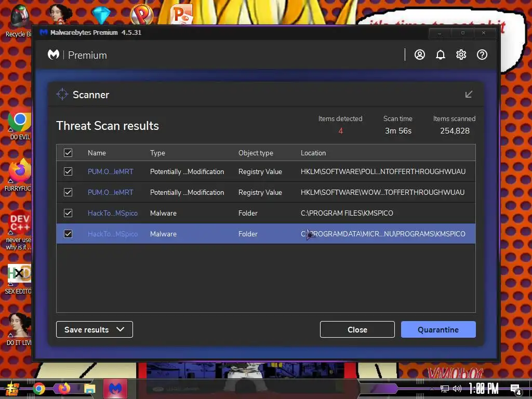
Task: Open the notifications bell
Action: [440, 55]
